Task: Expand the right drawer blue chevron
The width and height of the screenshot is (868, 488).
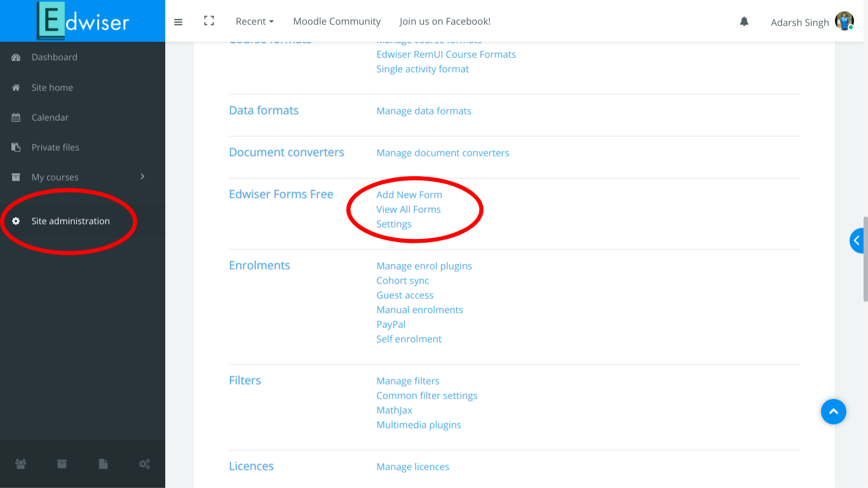Action: (x=857, y=241)
